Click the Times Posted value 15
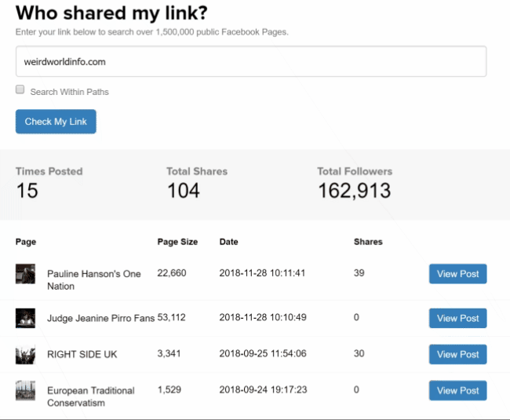Viewport: 510px width, 420px height. coord(27,190)
